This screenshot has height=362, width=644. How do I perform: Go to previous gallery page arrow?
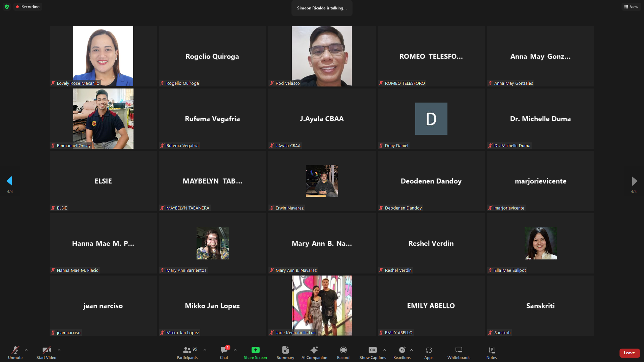[9, 181]
